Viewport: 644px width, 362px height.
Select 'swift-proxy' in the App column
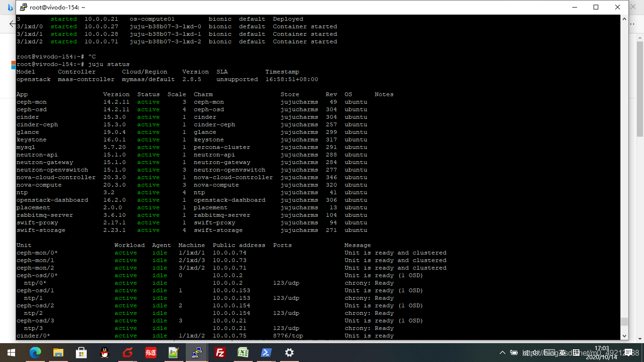[x=37, y=222]
